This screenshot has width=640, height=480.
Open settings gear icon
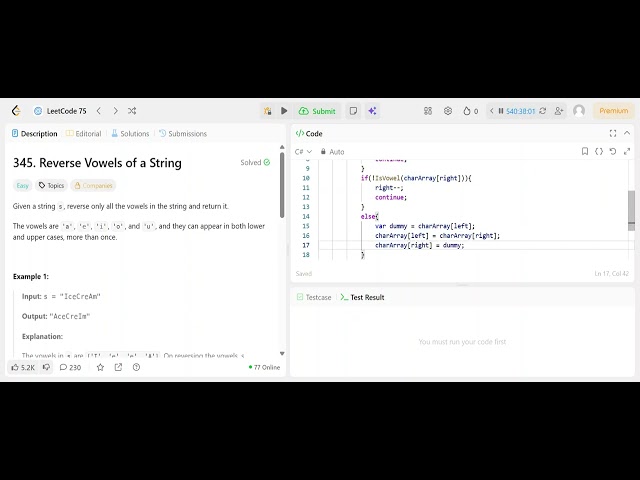pyautogui.click(x=448, y=111)
